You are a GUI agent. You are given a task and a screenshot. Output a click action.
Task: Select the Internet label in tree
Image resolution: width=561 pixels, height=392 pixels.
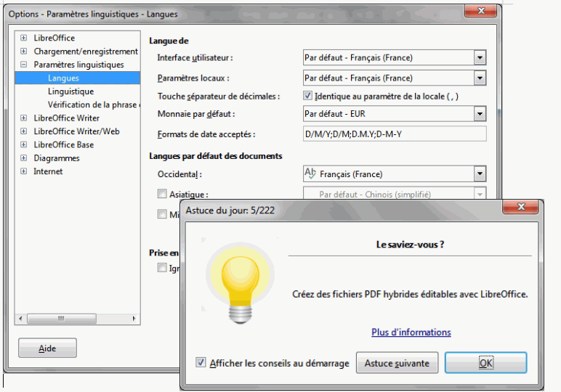(48, 171)
